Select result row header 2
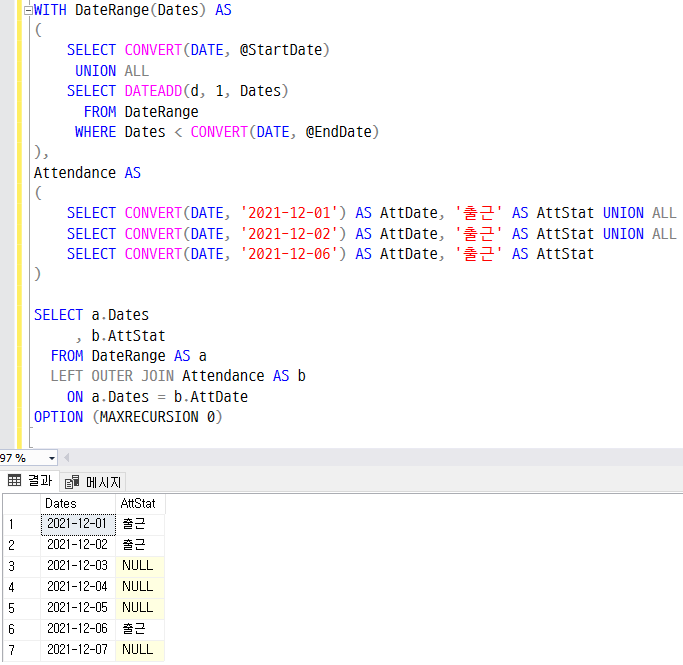 [22, 545]
